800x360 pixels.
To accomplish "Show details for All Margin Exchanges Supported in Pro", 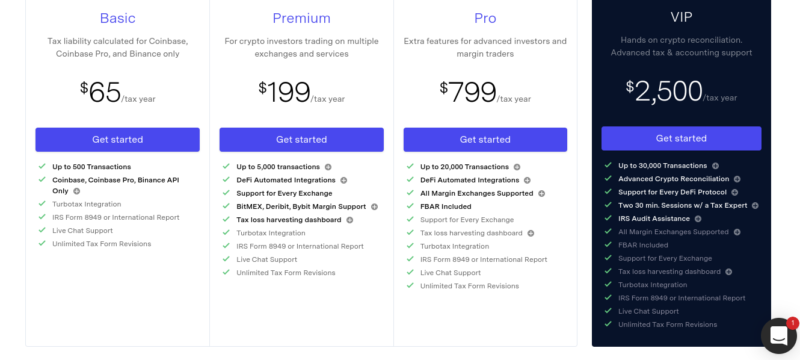I will pyautogui.click(x=541, y=193).
